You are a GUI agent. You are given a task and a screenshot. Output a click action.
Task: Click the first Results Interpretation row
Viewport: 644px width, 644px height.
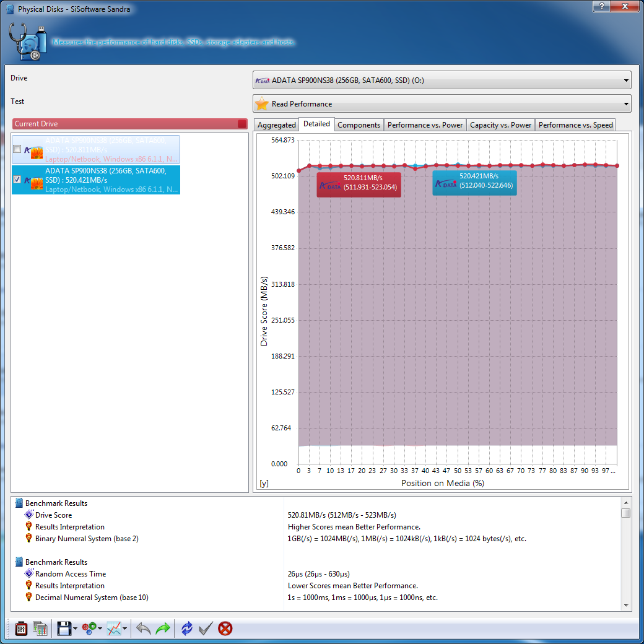[x=315, y=526]
